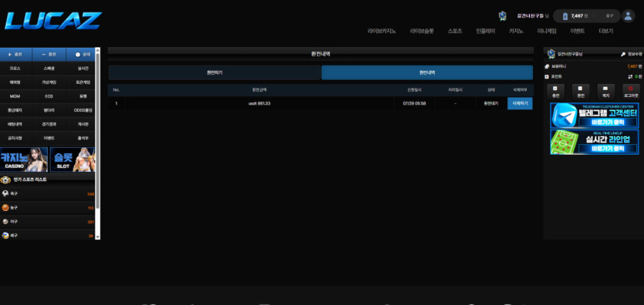
Task: Click the key icon for 정보수정
Action: click(623, 54)
